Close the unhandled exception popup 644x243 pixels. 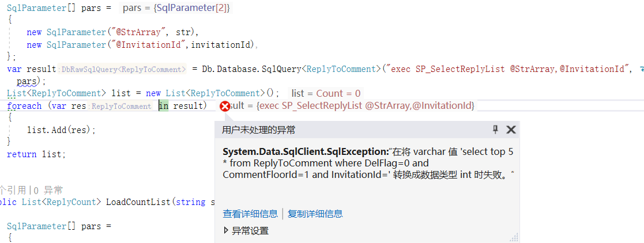coord(511,130)
